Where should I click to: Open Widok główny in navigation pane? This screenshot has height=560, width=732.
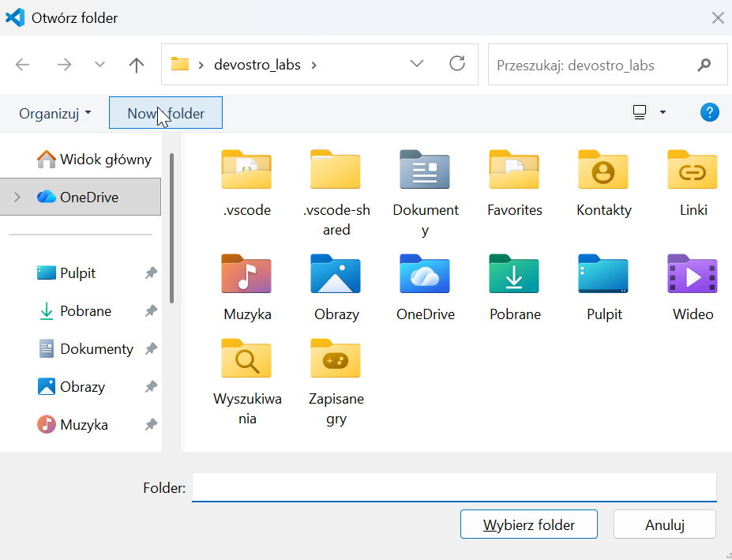(x=94, y=160)
